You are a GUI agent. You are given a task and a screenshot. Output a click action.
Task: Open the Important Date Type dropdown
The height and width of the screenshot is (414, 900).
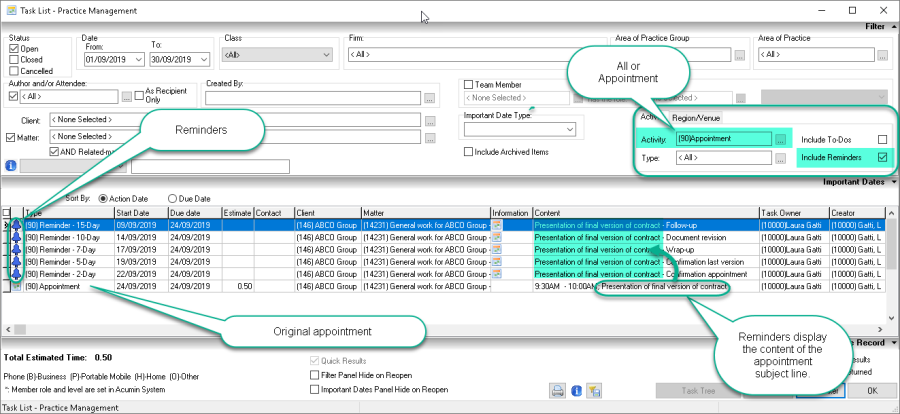569,130
